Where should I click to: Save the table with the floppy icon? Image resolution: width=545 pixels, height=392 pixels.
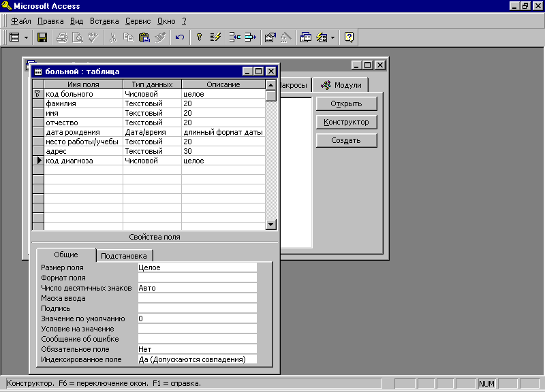(x=42, y=37)
